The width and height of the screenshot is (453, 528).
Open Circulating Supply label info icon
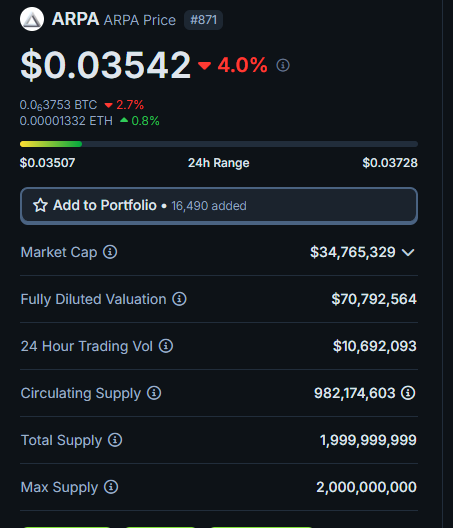point(154,393)
